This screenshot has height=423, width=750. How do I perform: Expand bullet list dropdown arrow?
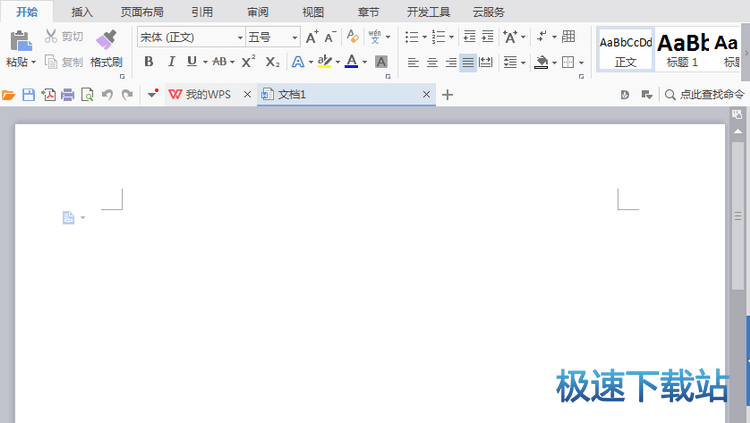(x=424, y=37)
